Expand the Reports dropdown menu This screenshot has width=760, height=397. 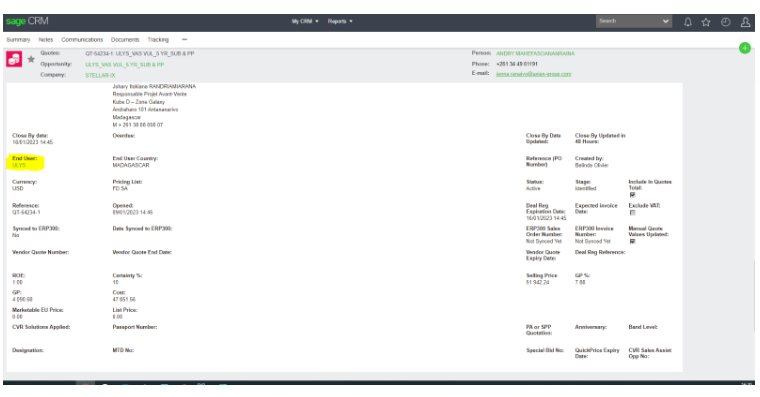pyautogui.click(x=340, y=21)
